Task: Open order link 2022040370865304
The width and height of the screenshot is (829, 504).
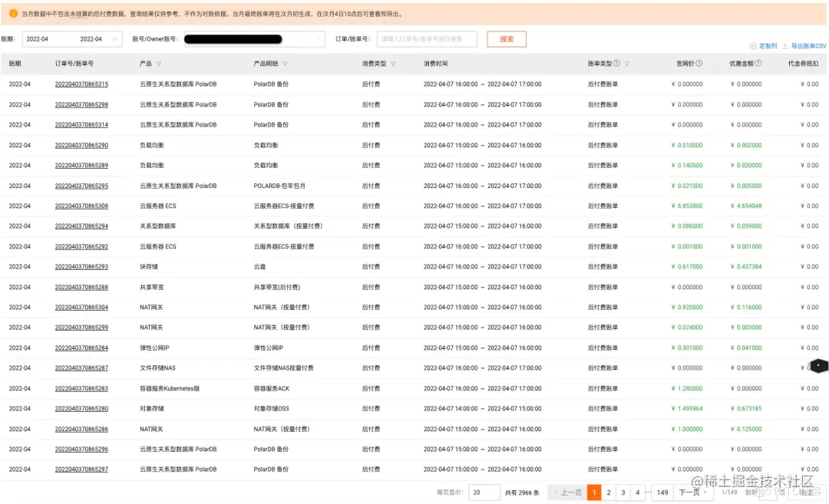Action: coord(81,308)
